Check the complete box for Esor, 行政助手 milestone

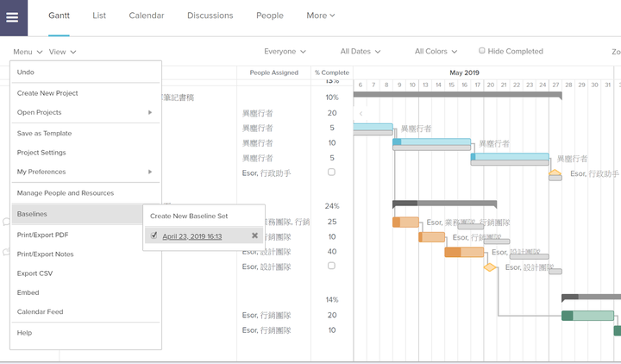(x=331, y=173)
